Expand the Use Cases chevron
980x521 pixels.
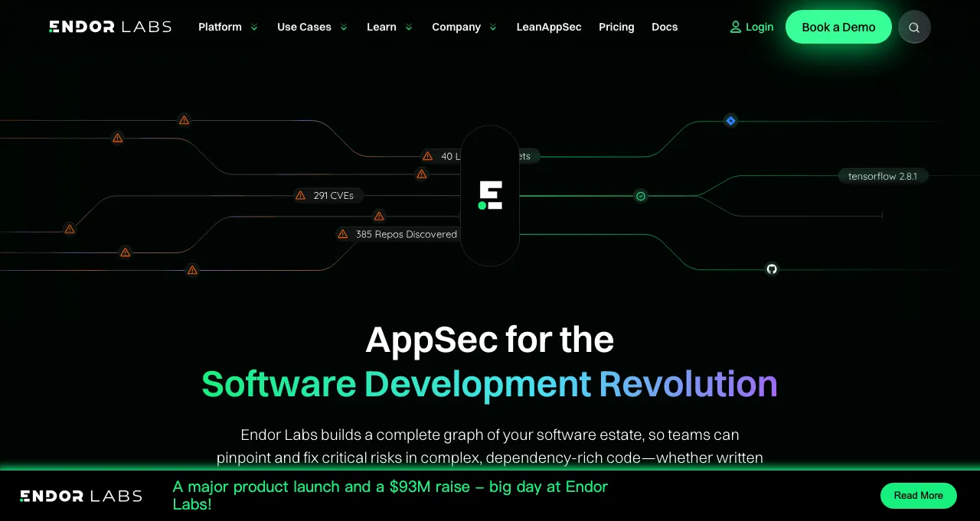coord(344,28)
